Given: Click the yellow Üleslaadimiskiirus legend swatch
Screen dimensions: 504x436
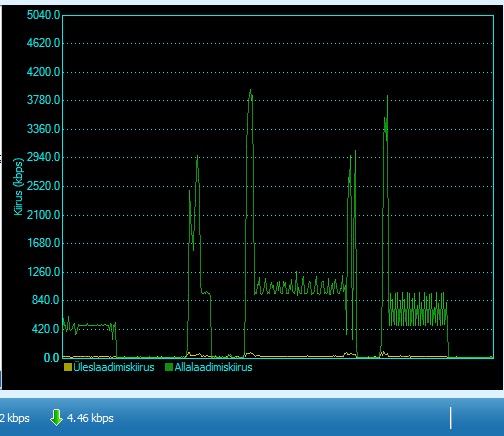Looking at the screenshot, I should (68, 367).
